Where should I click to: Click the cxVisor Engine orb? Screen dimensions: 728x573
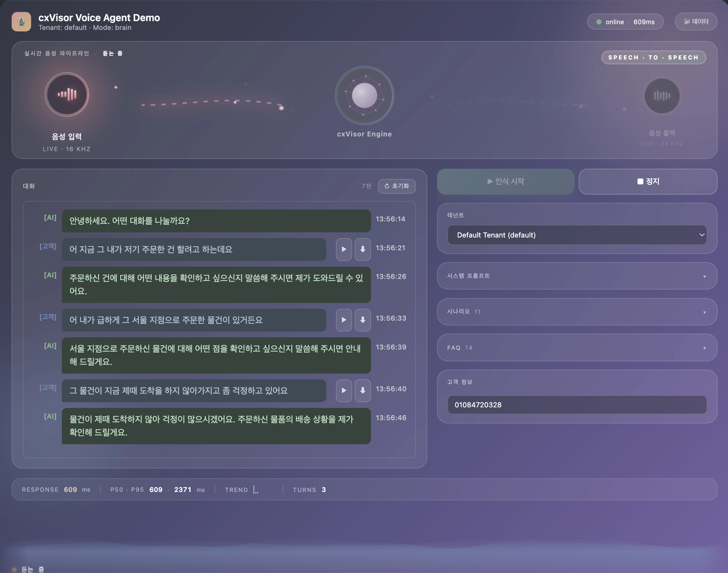pos(364,96)
